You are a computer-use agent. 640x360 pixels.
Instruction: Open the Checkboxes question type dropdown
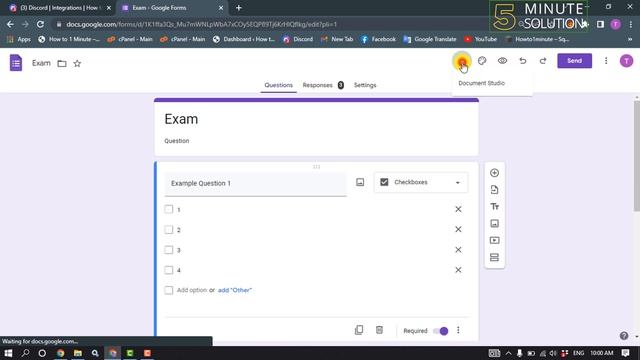coord(421,182)
